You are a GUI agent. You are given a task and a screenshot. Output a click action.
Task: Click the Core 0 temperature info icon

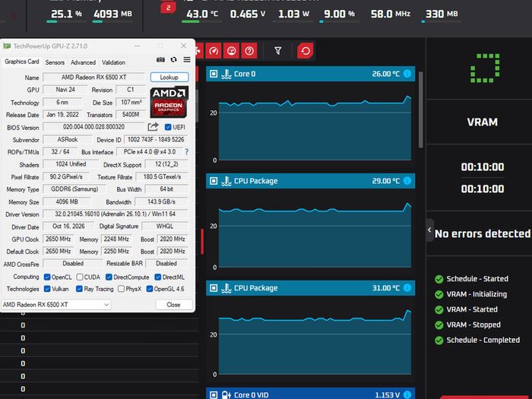click(407, 74)
